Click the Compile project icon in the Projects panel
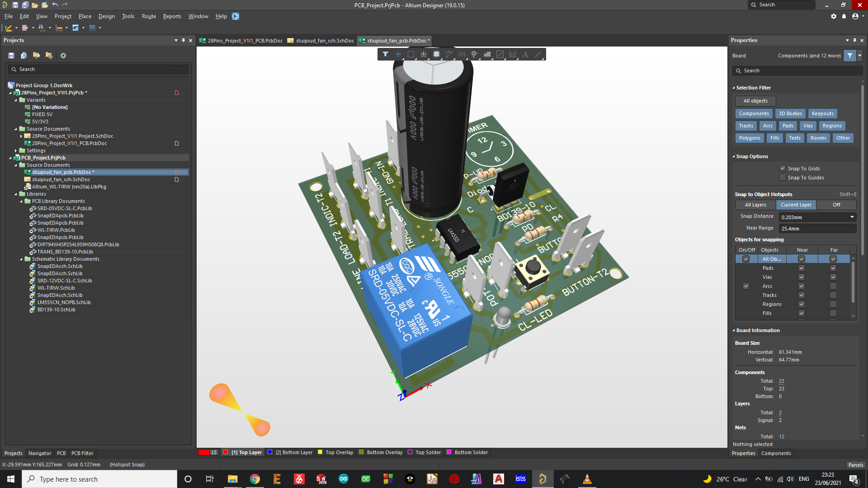This screenshot has height=488, width=868. point(24,56)
